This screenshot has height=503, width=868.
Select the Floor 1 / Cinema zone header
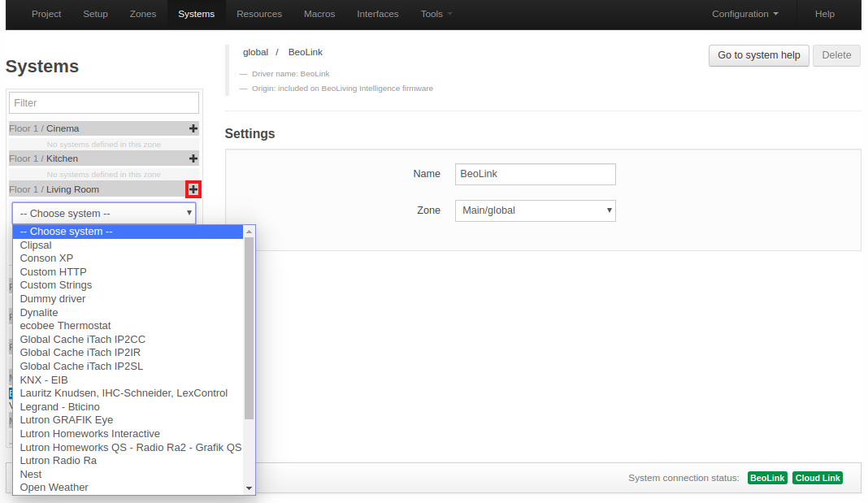(x=104, y=128)
